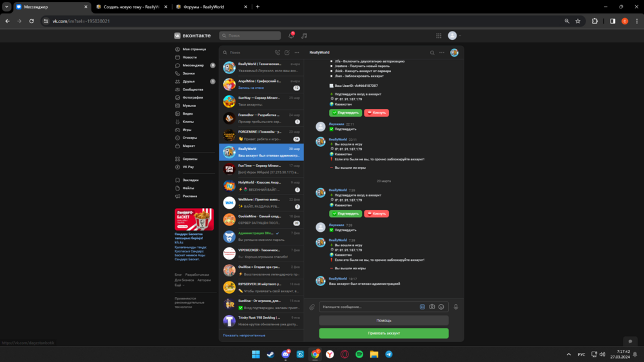Image resolution: width=644 pixels, height=362 pixels.
Task: Bookmark this page with star icon
Action: [x=578, y=21]
